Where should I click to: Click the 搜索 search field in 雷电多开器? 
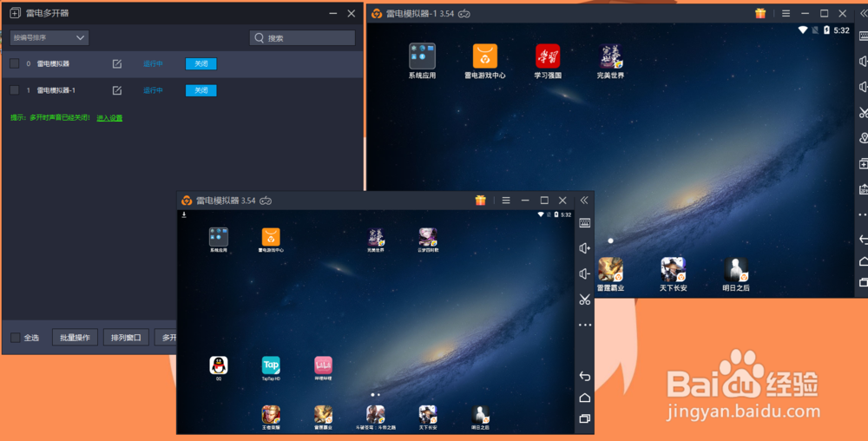302,37
